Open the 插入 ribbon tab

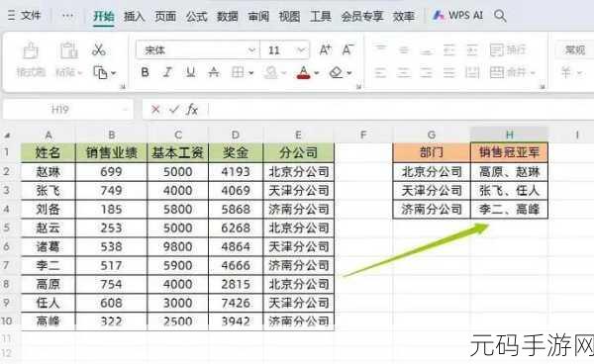(x=134, y=16)
